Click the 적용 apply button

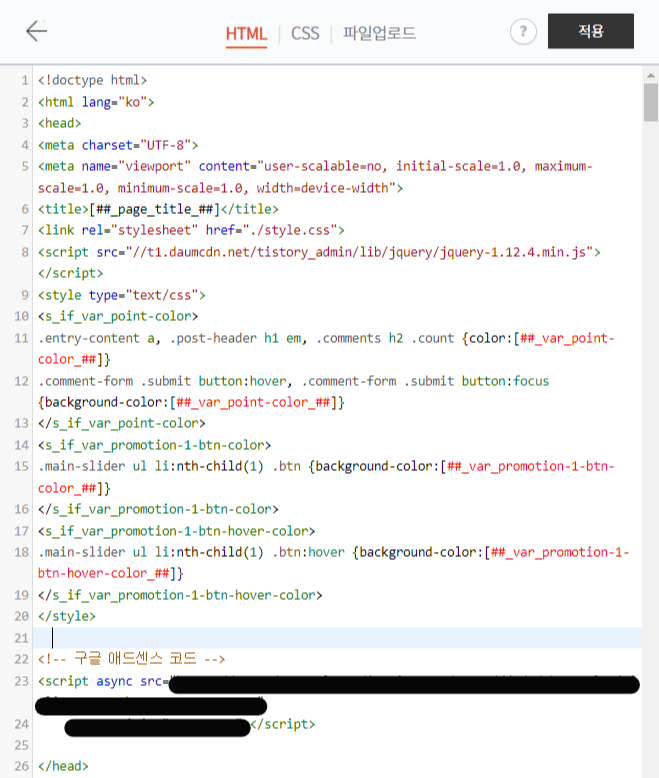point(591,31)
